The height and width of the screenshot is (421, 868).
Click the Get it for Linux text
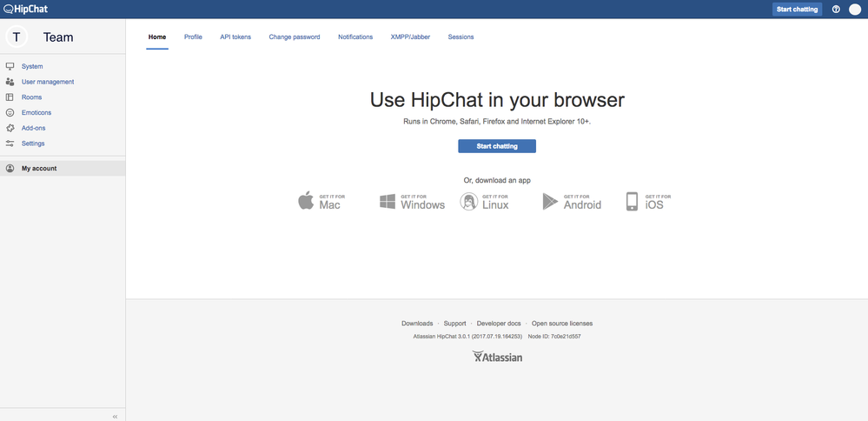[495, 202]
